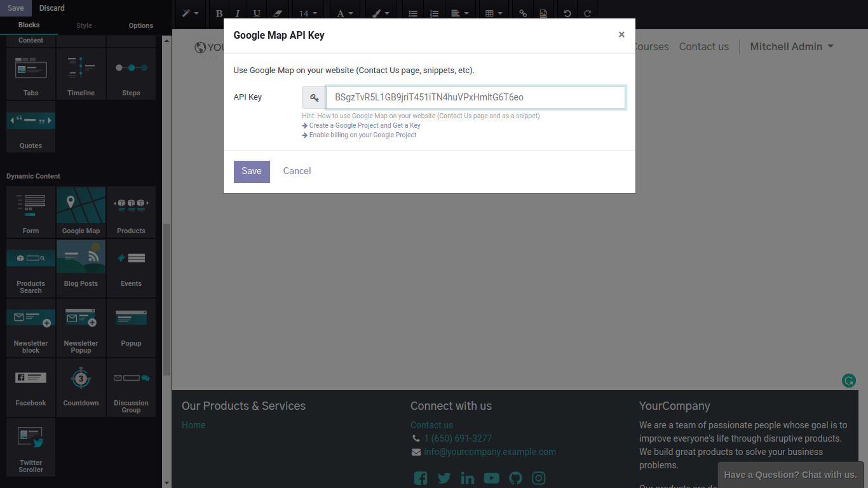The height and width of the screenshot is (488, 868).
Task: Select the Blog Posts block
Action: [x=81, y=268]
